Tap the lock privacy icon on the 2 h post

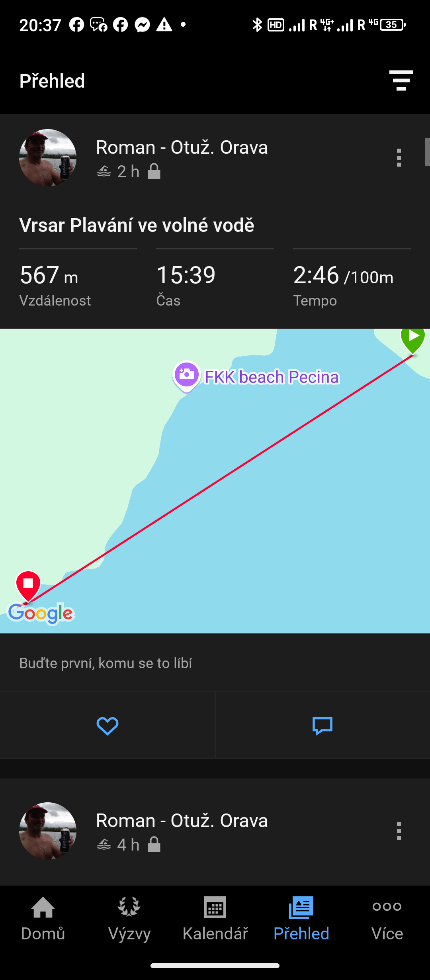[154, 172]
